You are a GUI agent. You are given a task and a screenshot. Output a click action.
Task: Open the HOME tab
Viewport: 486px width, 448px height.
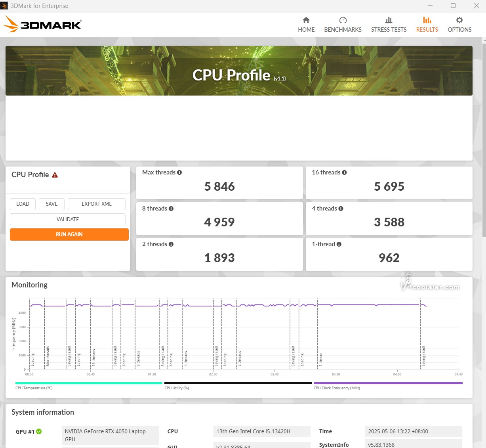306,25
